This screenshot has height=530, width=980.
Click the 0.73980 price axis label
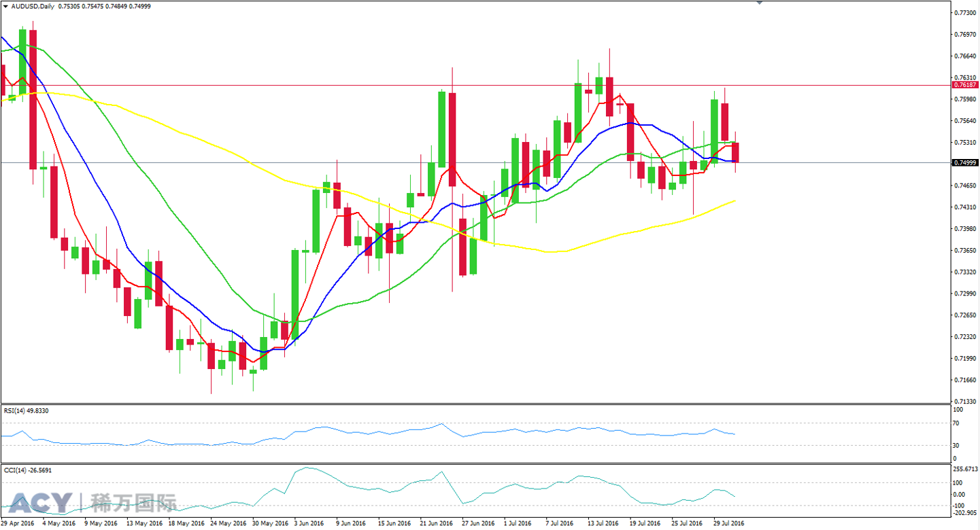[966, 229]
